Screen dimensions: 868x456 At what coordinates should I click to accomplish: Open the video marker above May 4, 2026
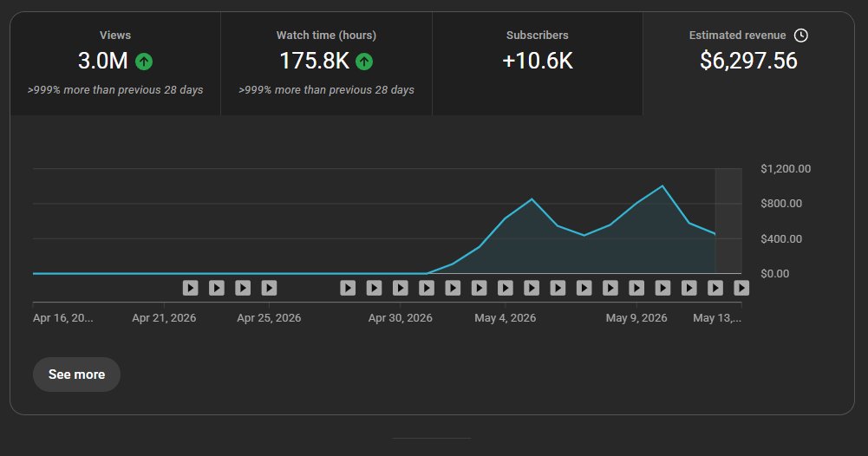[506, 288]
